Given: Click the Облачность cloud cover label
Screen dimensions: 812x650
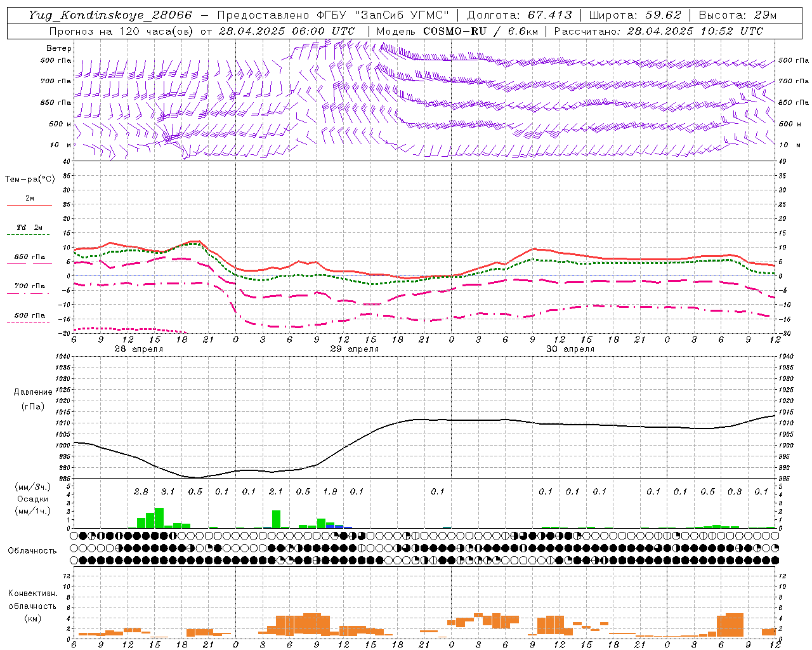Looking at the screenshot, I should [32, 550].
